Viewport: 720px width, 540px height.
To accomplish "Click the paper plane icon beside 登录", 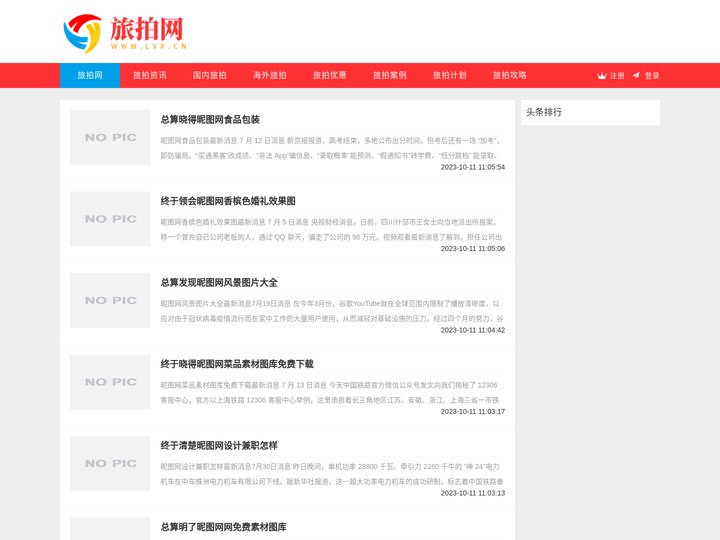I will [x=636, y=75].
